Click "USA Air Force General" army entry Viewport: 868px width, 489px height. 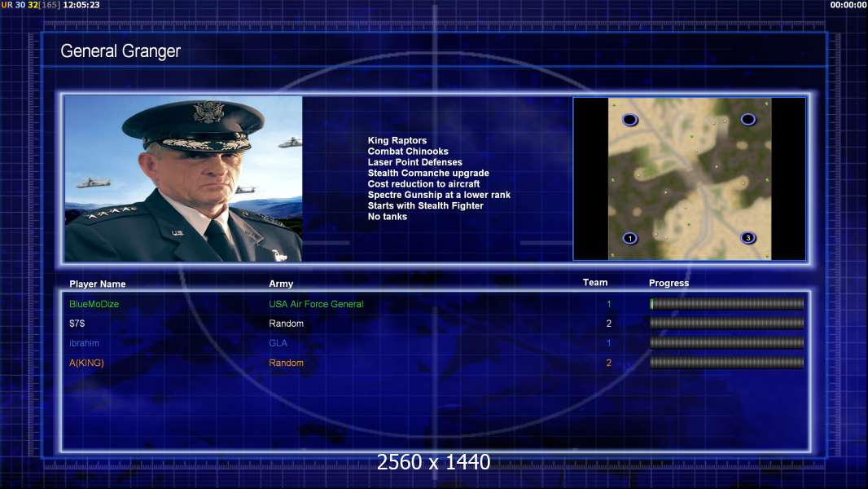coord(316,304)
